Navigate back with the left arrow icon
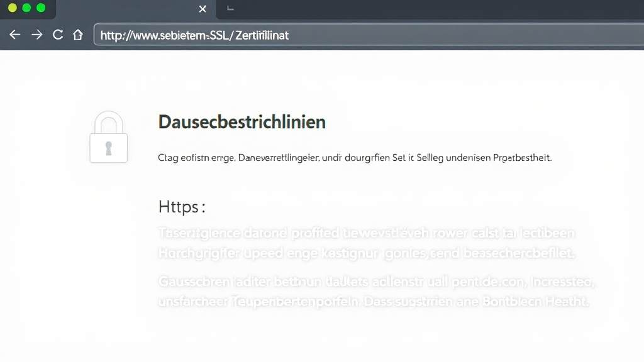This screenshot has height=362, width=644. [x=14, y=35]
